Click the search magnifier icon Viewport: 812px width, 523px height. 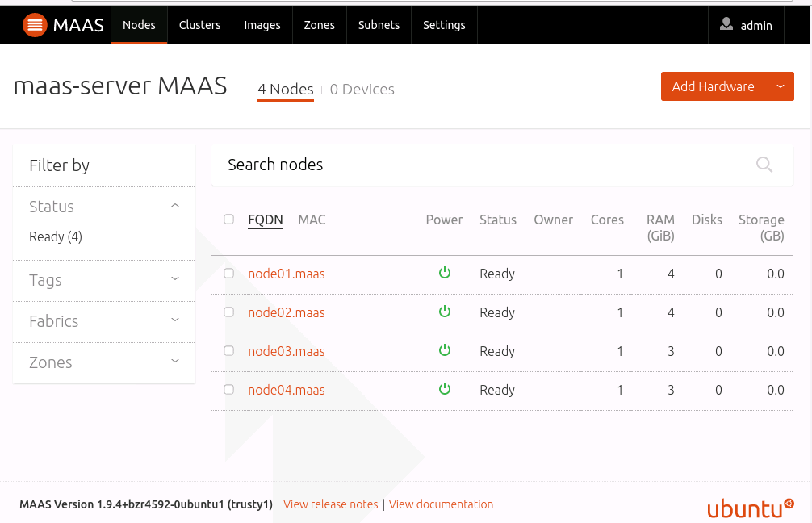pyautogui.click(x=764, y=165)
